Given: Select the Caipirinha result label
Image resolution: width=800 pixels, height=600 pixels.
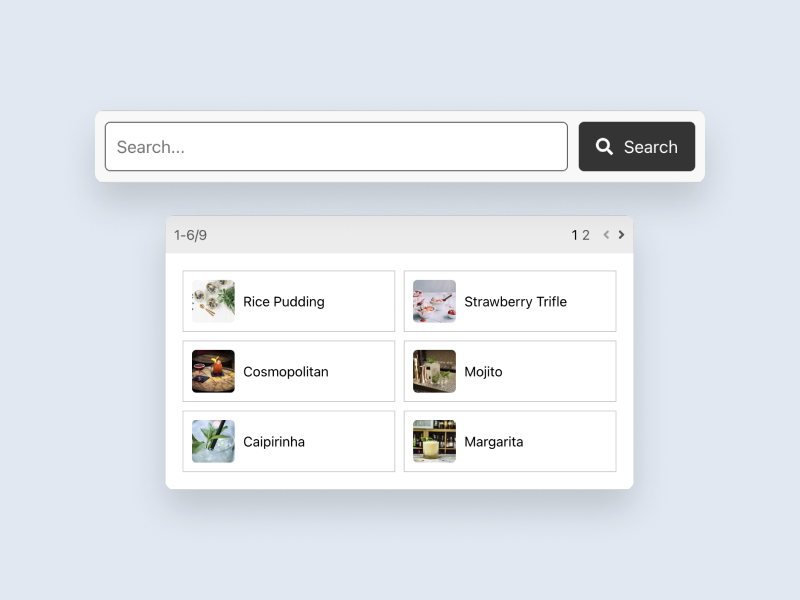Looking at the screenshot, I should click(x=274, y=441).
